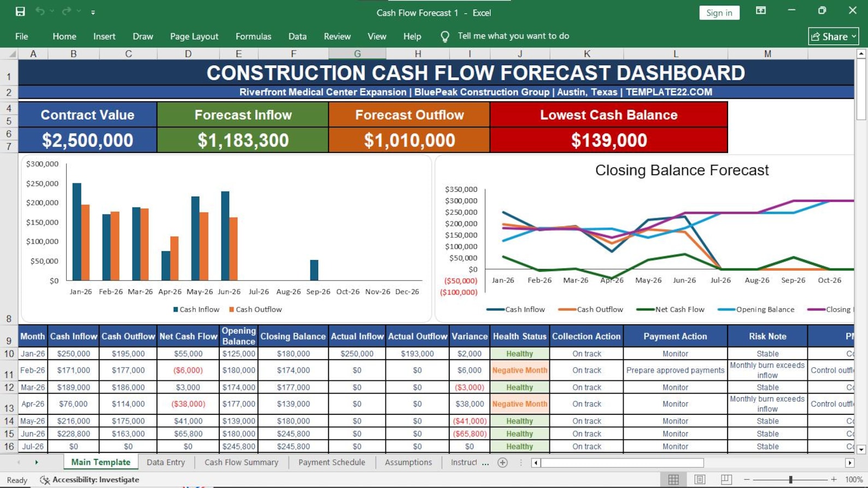Open the View ribbon tab
Screen dimensions: 868x488
(377, 36)
